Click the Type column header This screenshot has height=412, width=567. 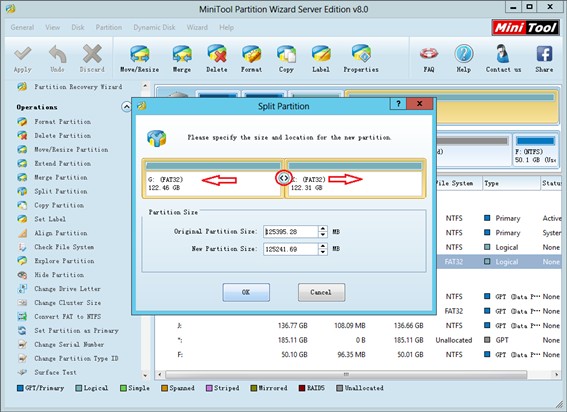(511, 183)
